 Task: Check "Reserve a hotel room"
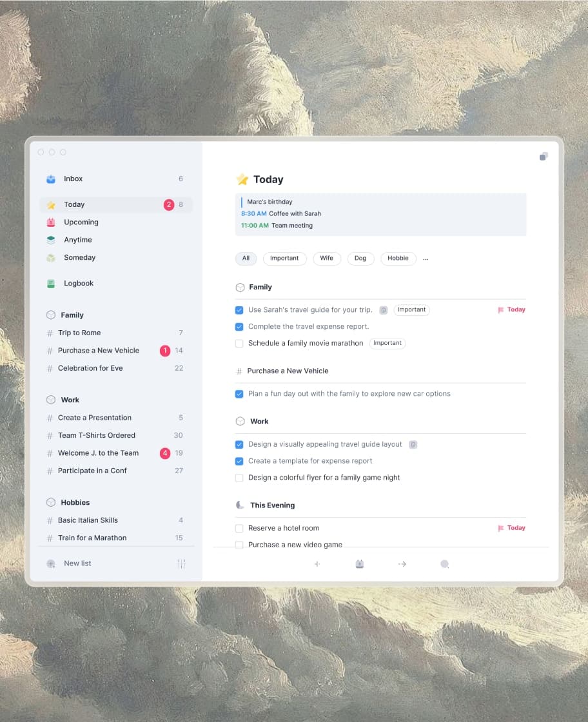tap(239, 529)
